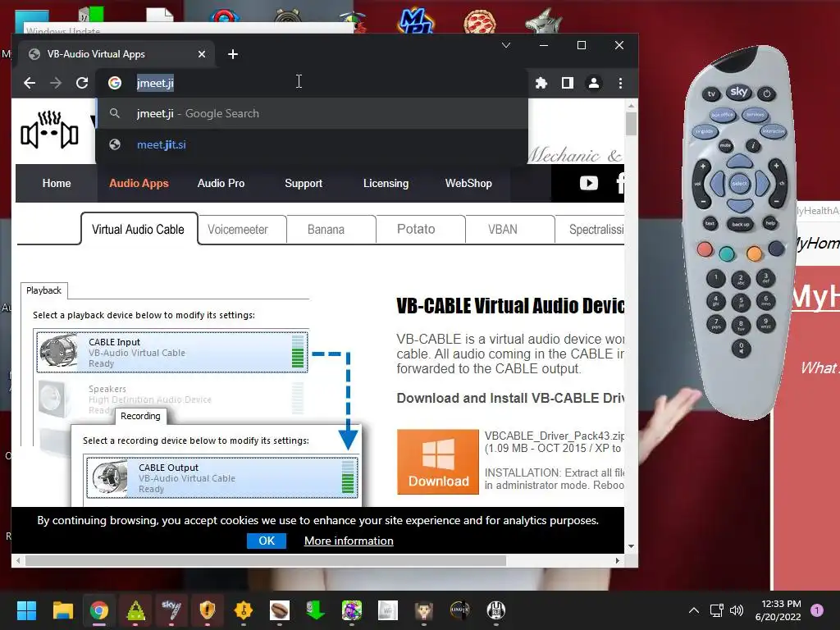Open File Explorer from the taskbar
The image size is (840, 630).
pyautogui.click(x=62, y=610)
